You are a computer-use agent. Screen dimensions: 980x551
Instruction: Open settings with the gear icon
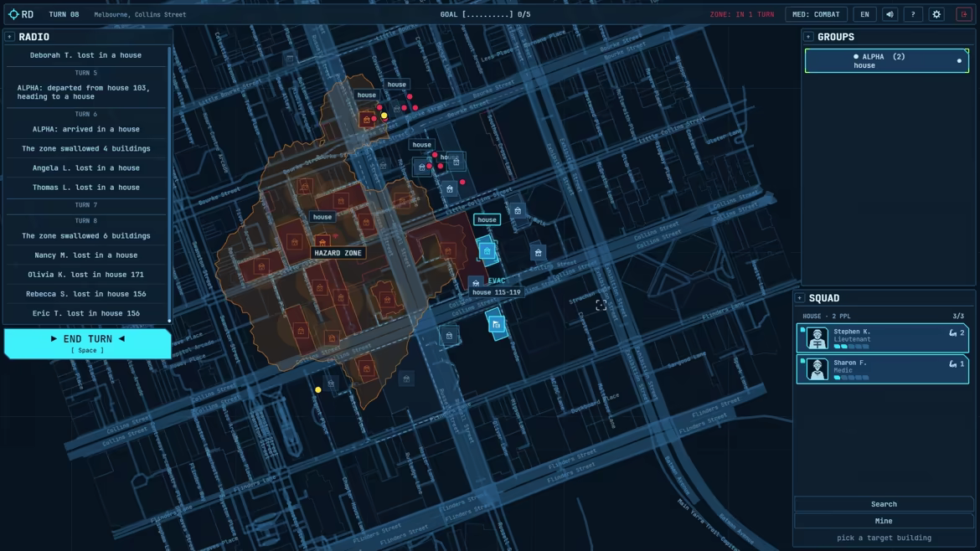pos(937,13)
